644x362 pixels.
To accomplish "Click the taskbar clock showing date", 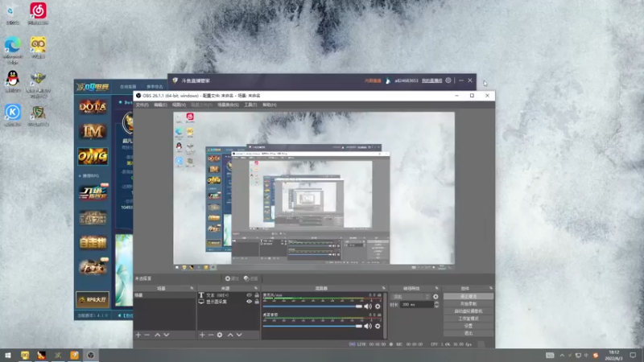I will click(614, 355).
